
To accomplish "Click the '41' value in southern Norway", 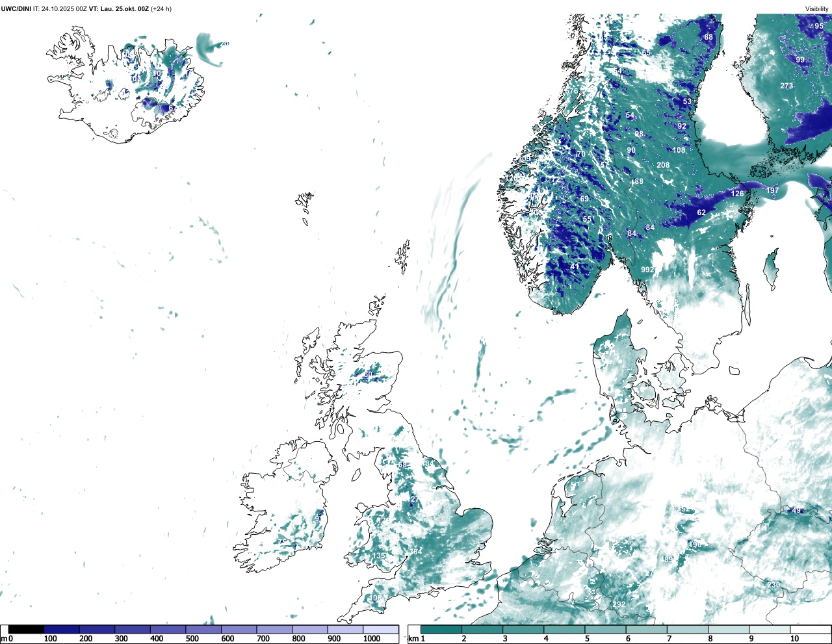I will coord(575,266).
